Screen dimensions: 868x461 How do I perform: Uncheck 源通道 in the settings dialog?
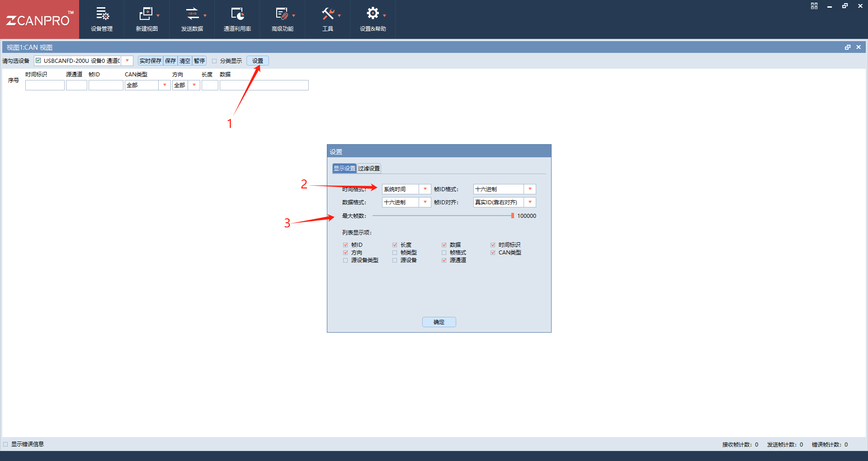click(x=444, y=260)
